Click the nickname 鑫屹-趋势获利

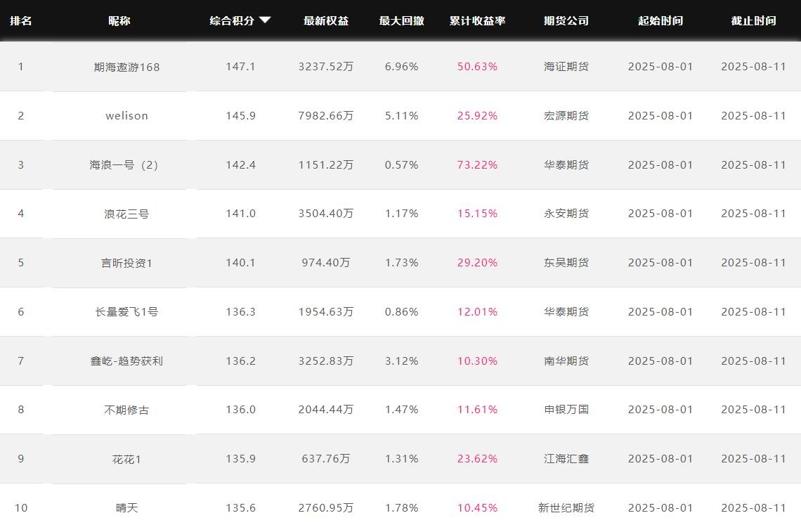tap(126, 361)
